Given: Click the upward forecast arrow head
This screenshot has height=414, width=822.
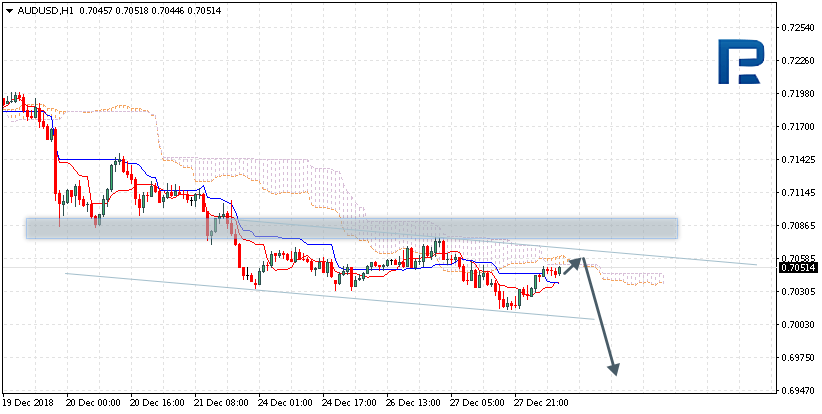Looking at the screenshot, I should pos(576,261).
